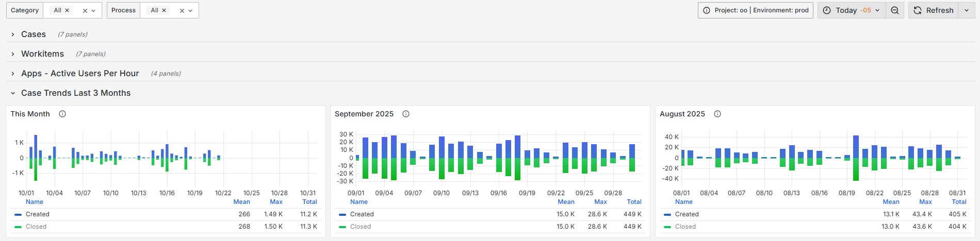Remove the All tag in Category filter
The height and width of the screenshot is (241, 980).
click(67, 10)
